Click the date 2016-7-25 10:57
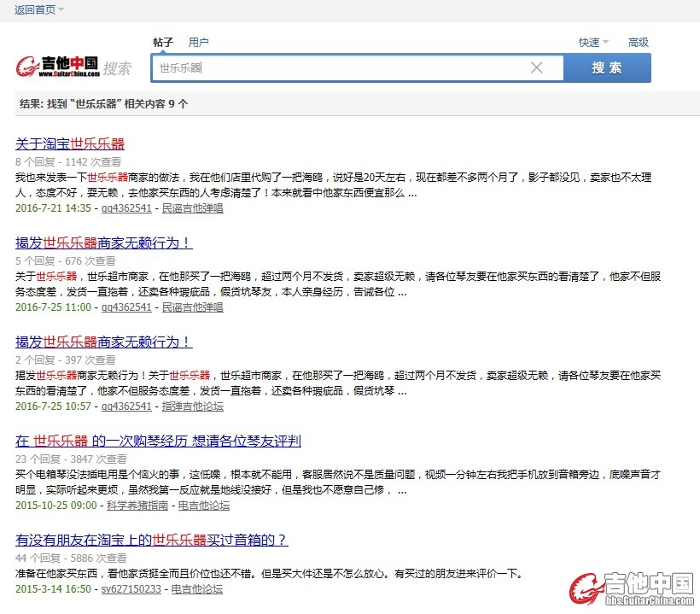Viewport: 700px width, 614px height. tap(53, 406)
